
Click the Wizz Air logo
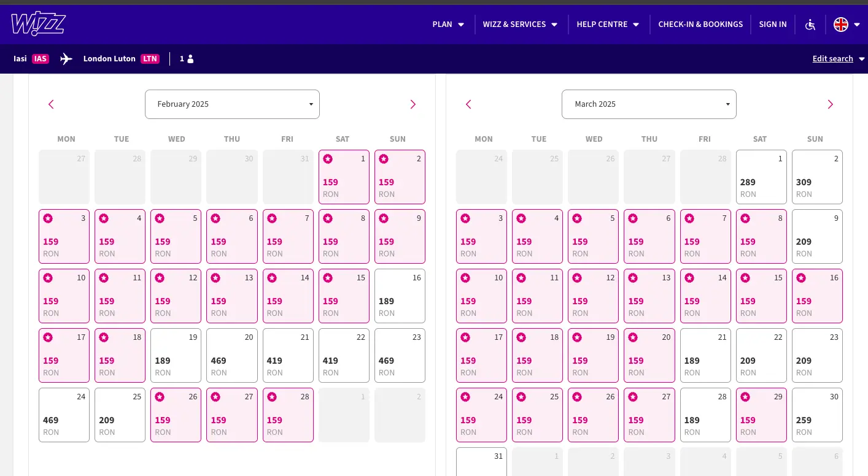[x=38, y=23]
